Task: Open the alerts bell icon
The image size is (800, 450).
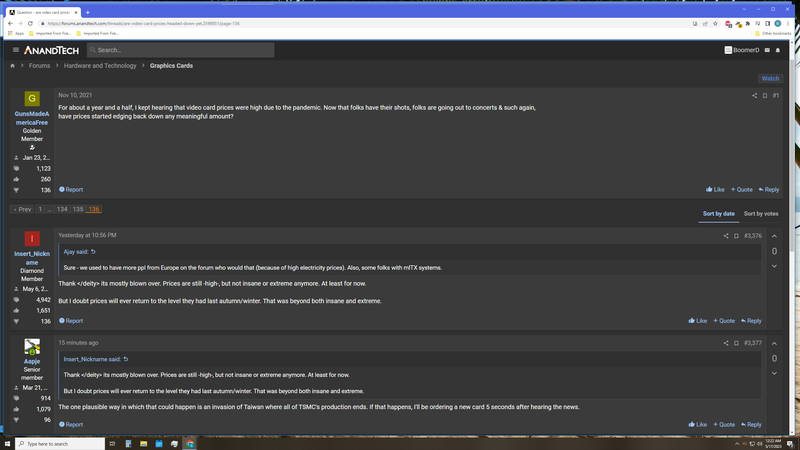Action: pos(778,50)
